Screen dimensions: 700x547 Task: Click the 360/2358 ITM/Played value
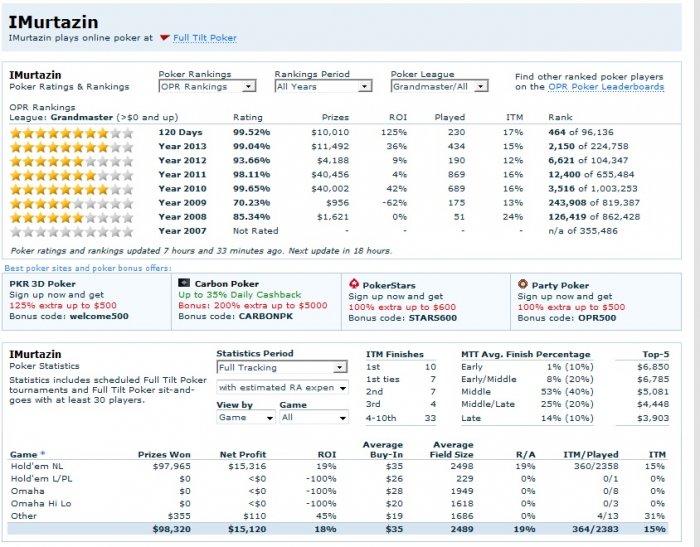pos(596,466)
